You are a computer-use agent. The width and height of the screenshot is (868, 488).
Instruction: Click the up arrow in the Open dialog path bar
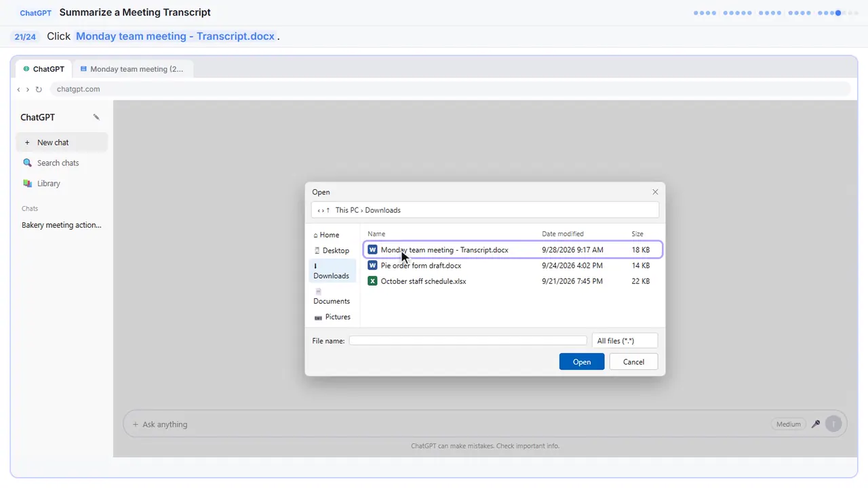[x=328, y=210]
